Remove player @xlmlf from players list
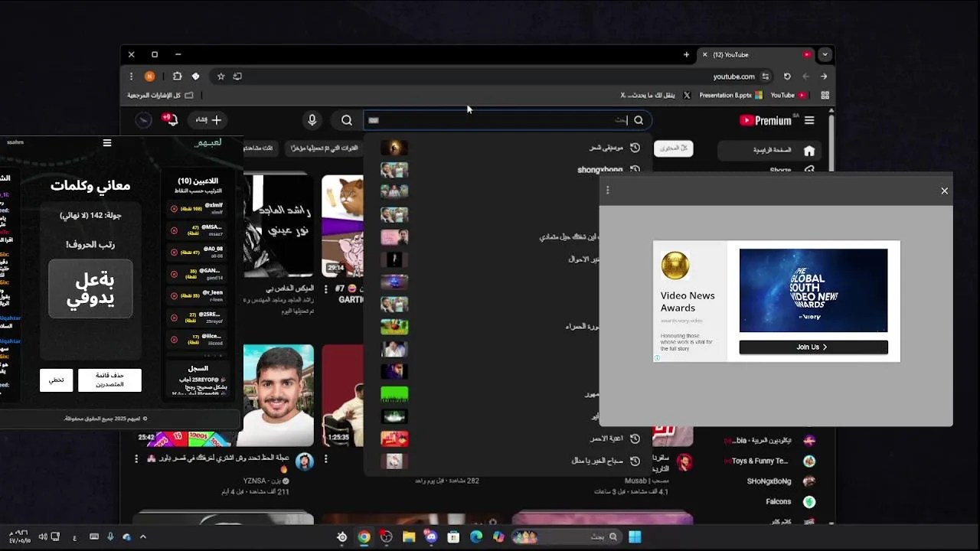The height and width of the screenshot is (551, 980). [174, 208]
